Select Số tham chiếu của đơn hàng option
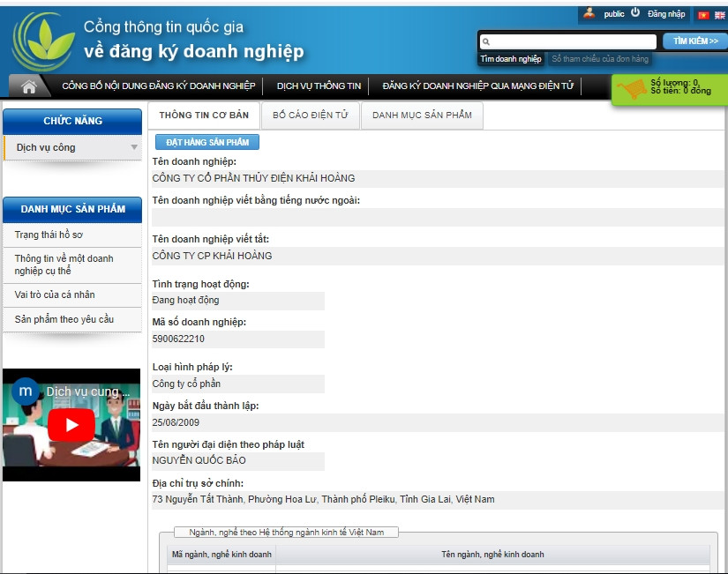The height and width of the screenshot is (574, 728). pyautogui.click(x=600, y=59)
